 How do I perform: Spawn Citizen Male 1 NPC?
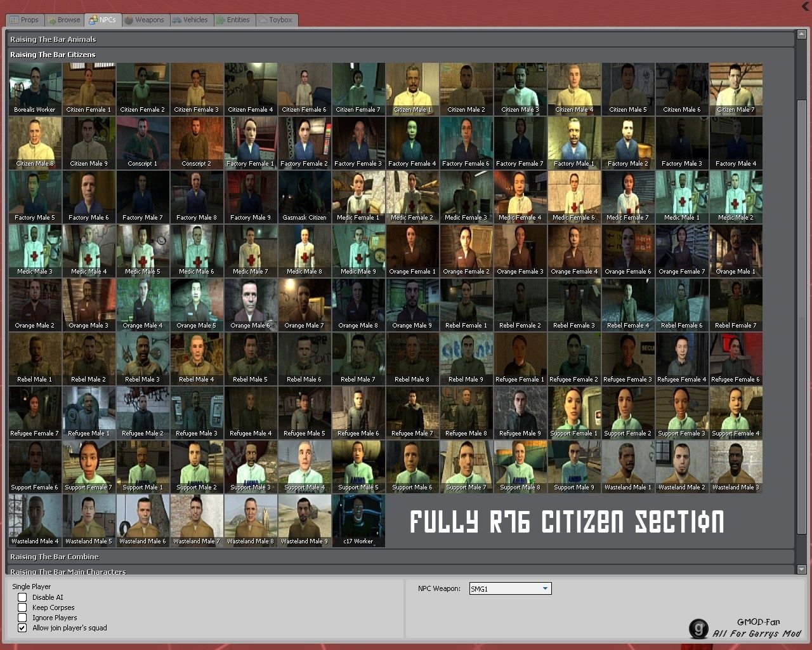(412, 89)
